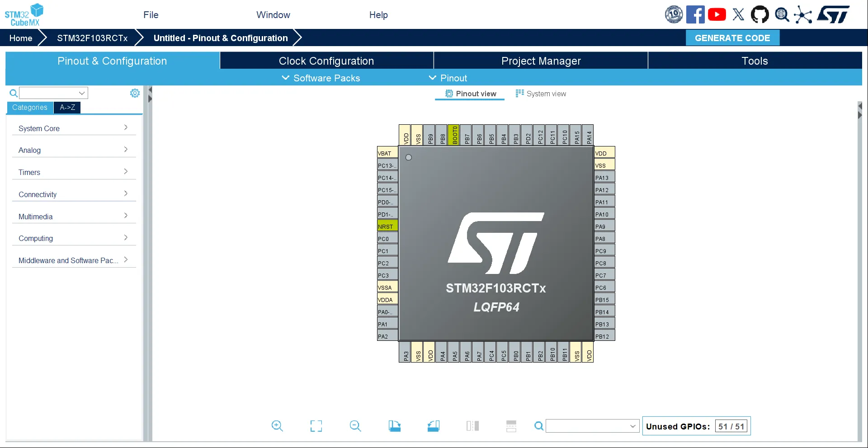Screen dimensions: 868x448
Task: Rotate the chip clockwise
Action: coord(395,426)
